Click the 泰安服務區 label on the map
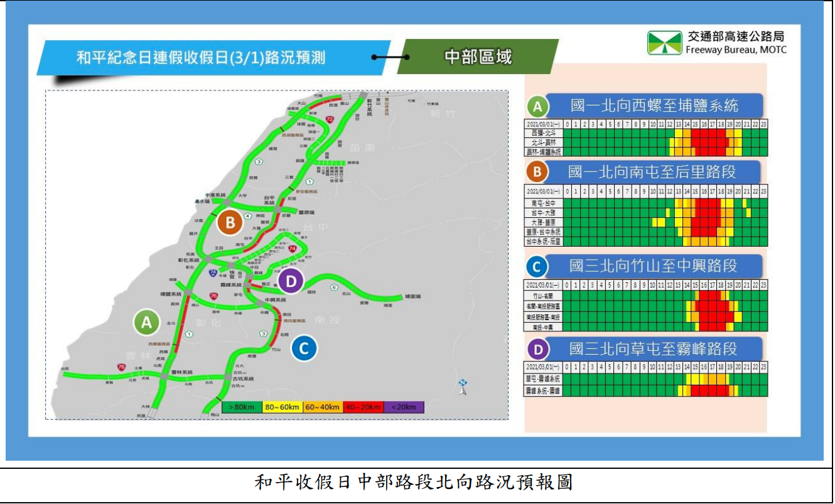835x504 pixels. click(x=306, y=191)
